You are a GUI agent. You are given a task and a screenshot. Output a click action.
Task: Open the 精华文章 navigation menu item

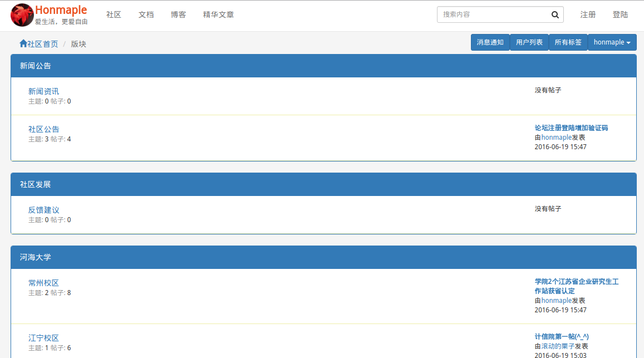[x=219, y=15]
